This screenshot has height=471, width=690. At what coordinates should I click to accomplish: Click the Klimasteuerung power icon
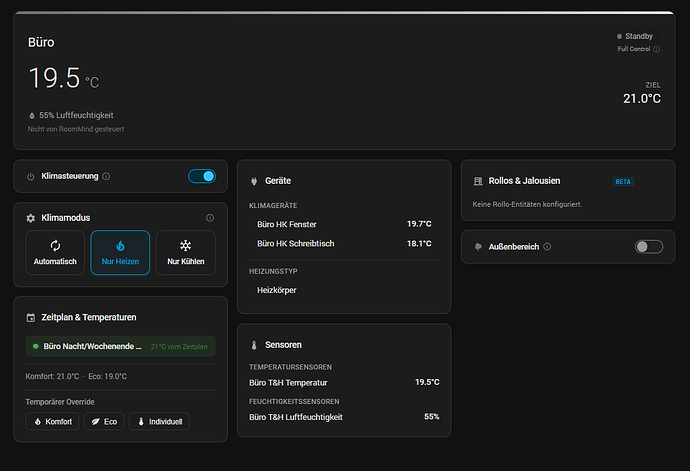click(30, 177)
